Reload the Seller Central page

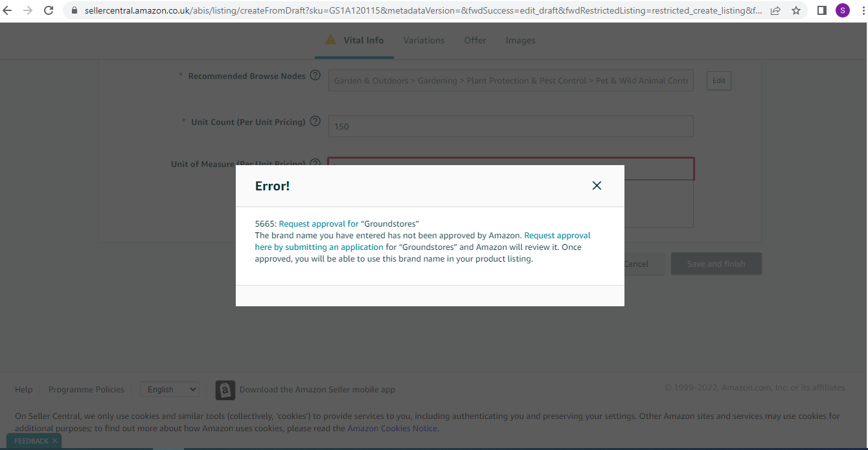[49, 10]
